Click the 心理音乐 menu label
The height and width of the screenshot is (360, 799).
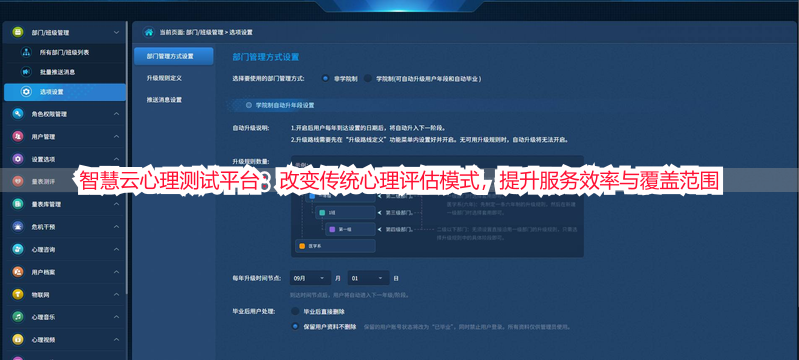[43, 317]
